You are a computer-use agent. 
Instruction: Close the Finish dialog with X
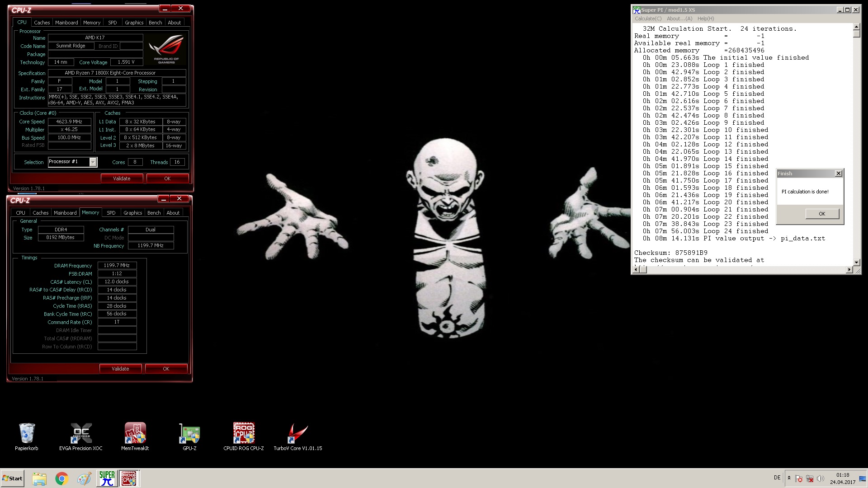coord(839,174)
